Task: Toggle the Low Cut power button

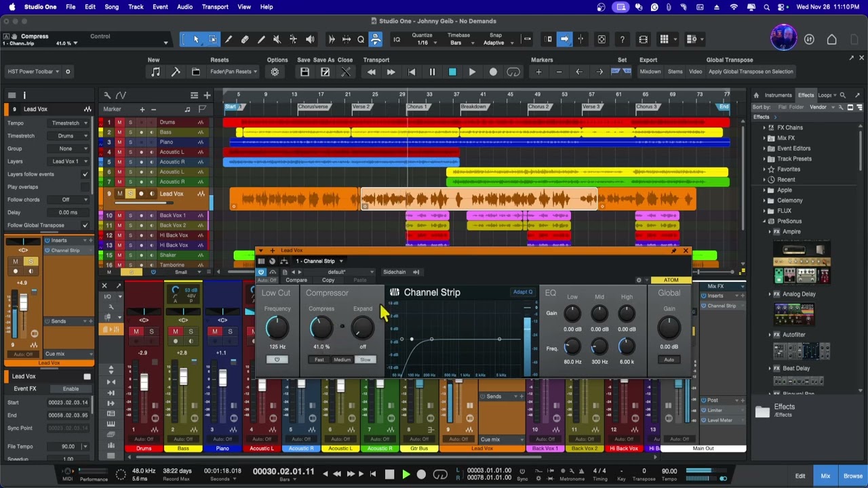Action: [x=277, y=359]
